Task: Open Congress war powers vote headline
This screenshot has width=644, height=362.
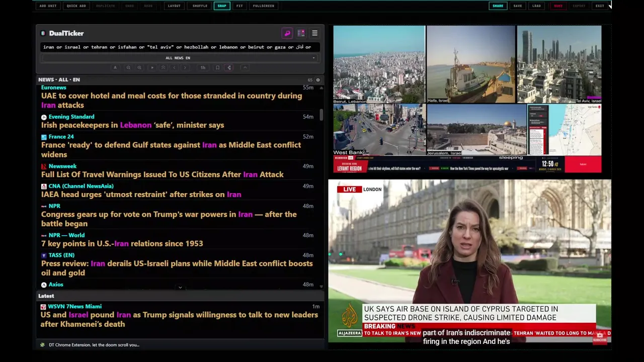Action: coord(169,219)
